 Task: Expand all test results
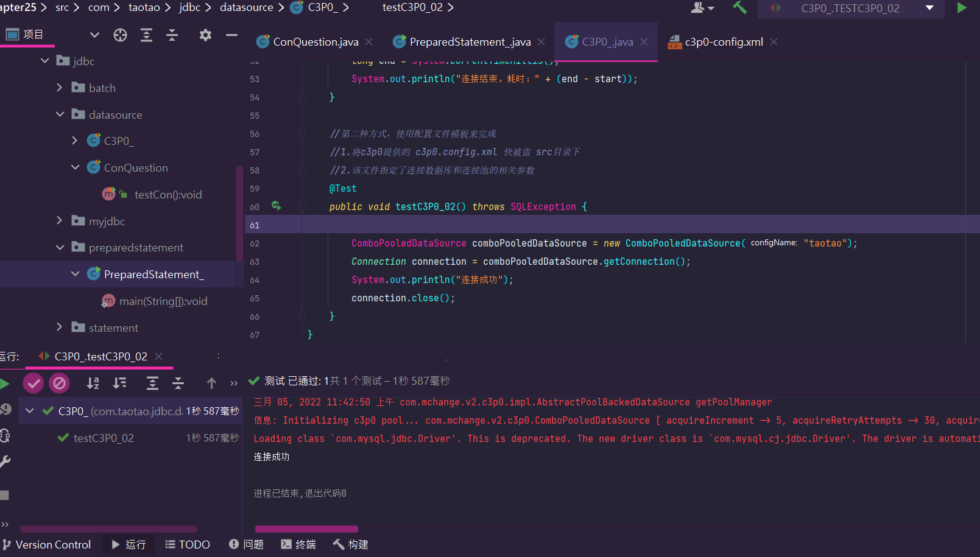coord(152,384)
